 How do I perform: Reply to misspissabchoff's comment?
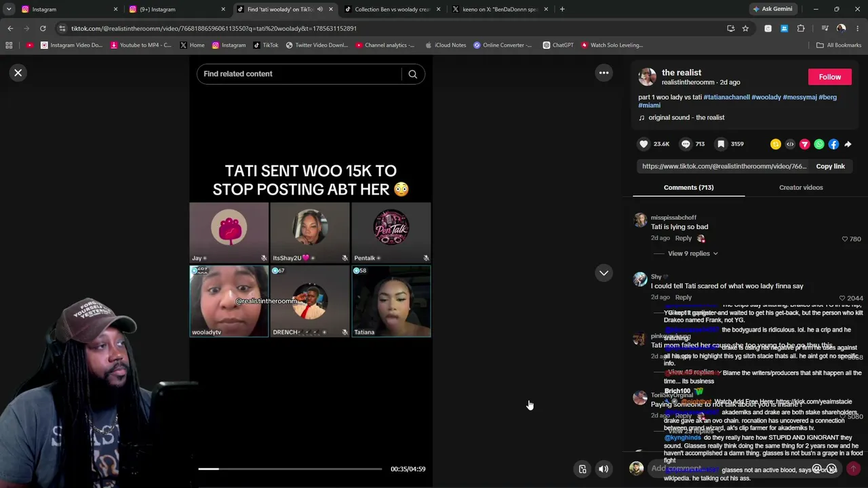coord(684,239)
